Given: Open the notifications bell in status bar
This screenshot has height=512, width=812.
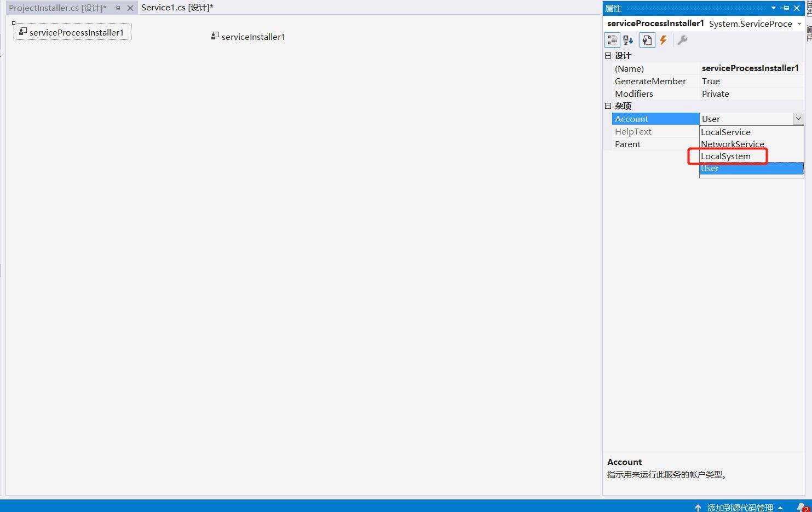Looking at the screenshot, I should [802, 507].
